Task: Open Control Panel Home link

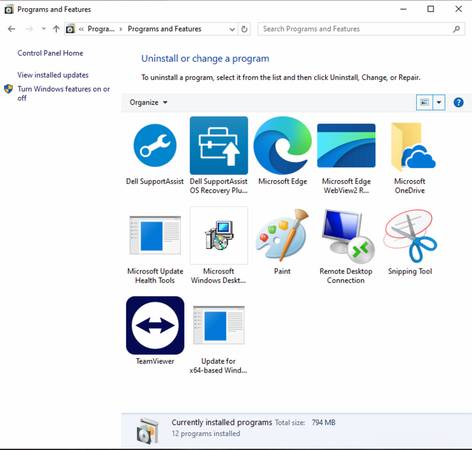Action: pos(50,53)
